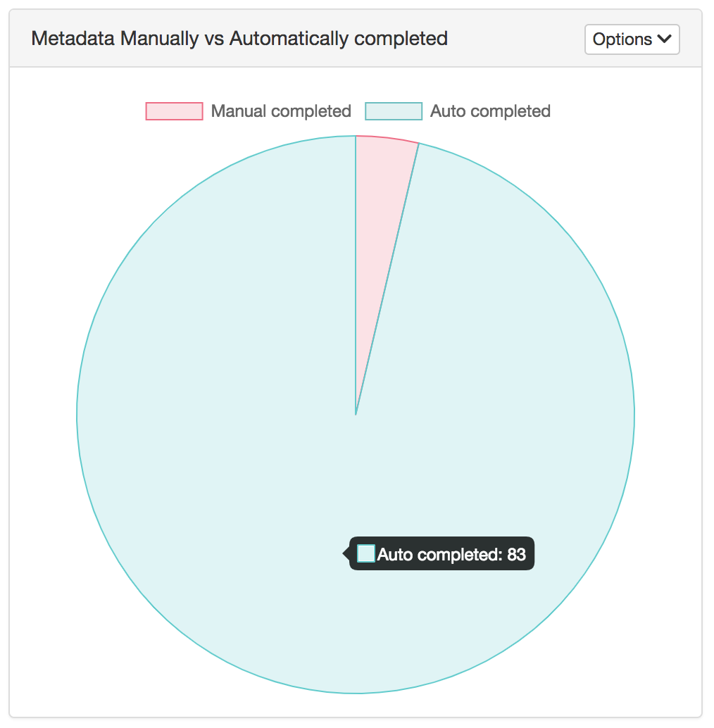Click the teal square inside the tooltip
Image resolution: width=714 pixels, height=728 pixels.
[366, 554]
